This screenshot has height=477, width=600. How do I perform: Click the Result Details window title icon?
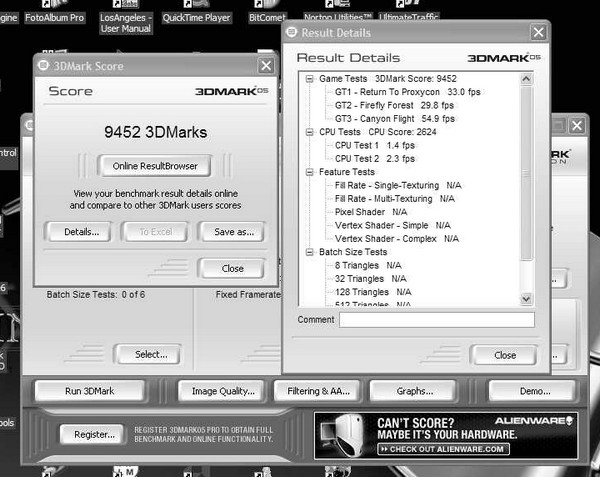coord(292,33)
